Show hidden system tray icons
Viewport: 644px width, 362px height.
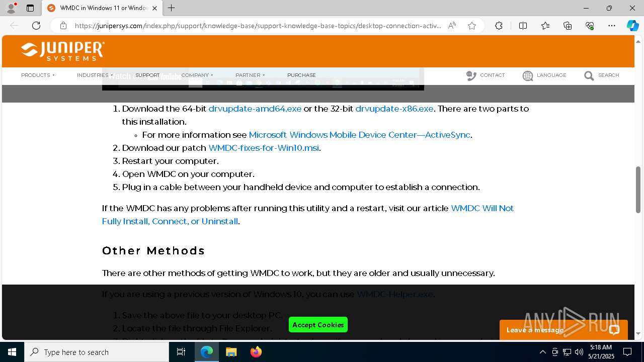(542, 352)
